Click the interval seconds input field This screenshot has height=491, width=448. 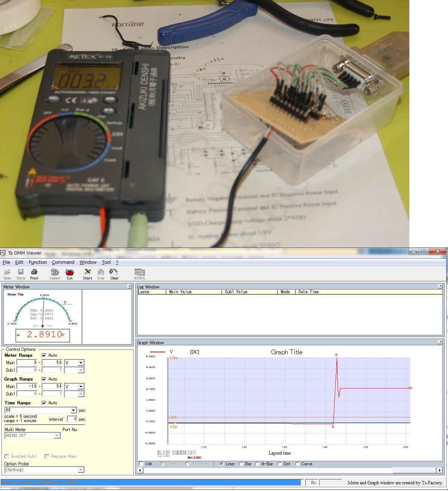pyautogui.click(x=72, y=419)
